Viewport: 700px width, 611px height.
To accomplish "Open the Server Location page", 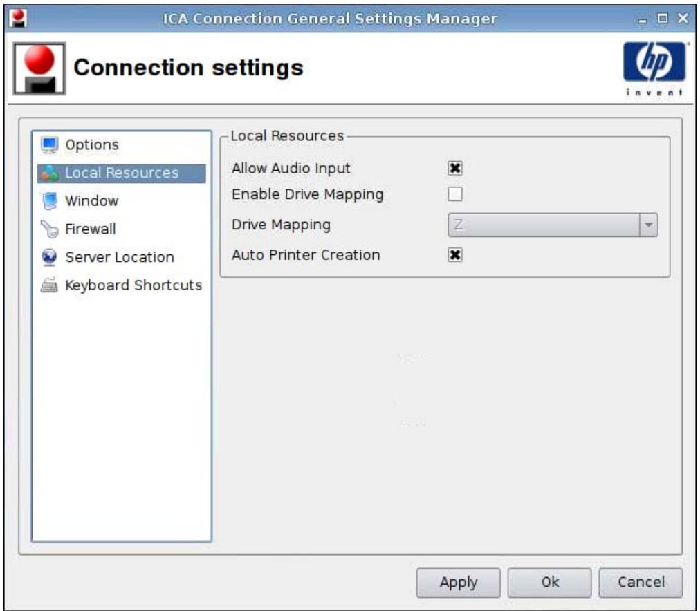I will [122, 257].
